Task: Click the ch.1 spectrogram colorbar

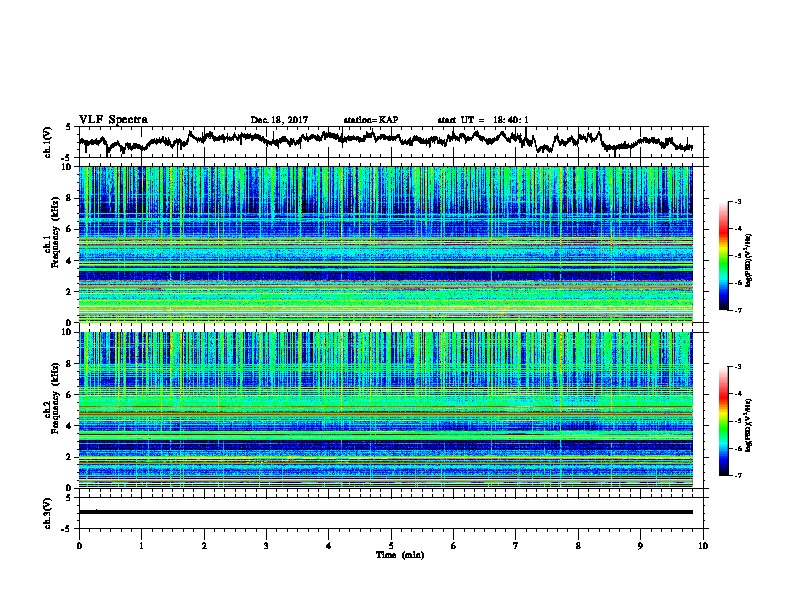Action: pos(723,256)
